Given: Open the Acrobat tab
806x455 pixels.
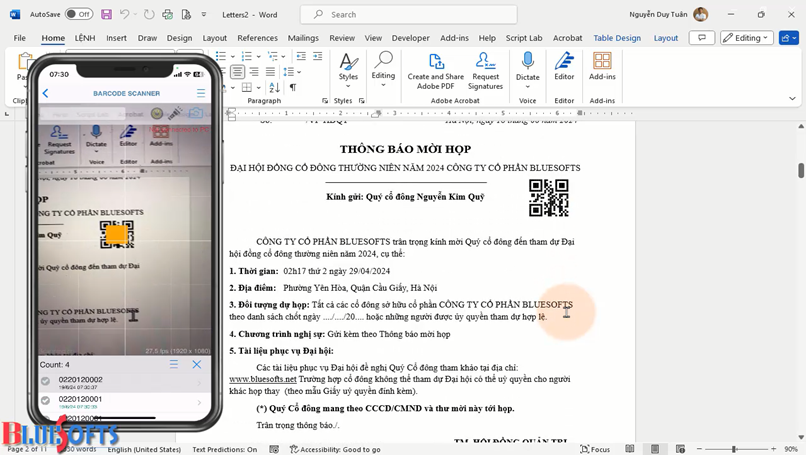Looking at the screenshot, I should coord(567,38).
